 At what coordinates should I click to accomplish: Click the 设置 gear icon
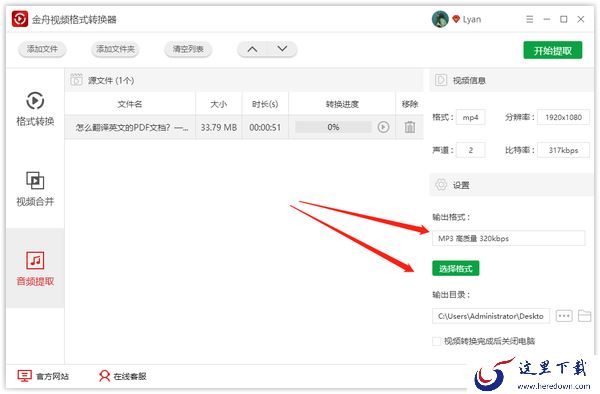[x=441, y=185]
